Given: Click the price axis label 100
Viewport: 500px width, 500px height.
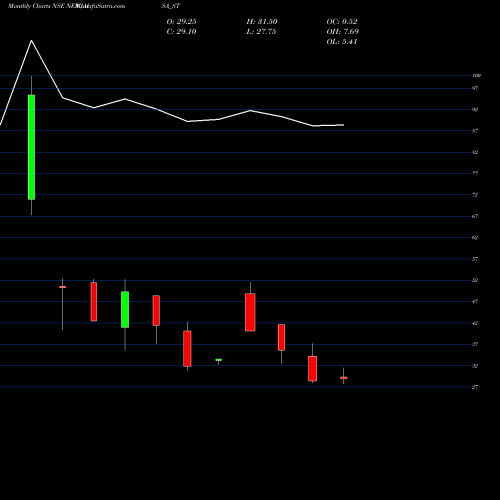Looking at the screenshot, I should [x=477, y=76].
